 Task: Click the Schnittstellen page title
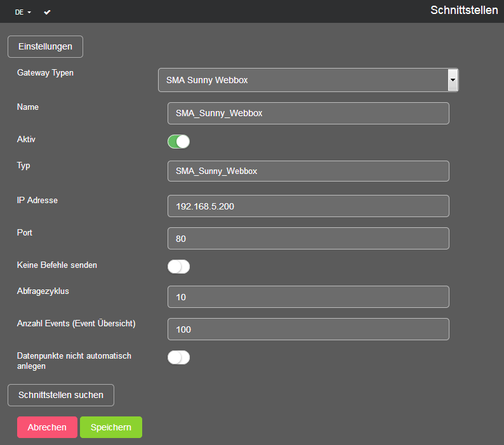464,10
